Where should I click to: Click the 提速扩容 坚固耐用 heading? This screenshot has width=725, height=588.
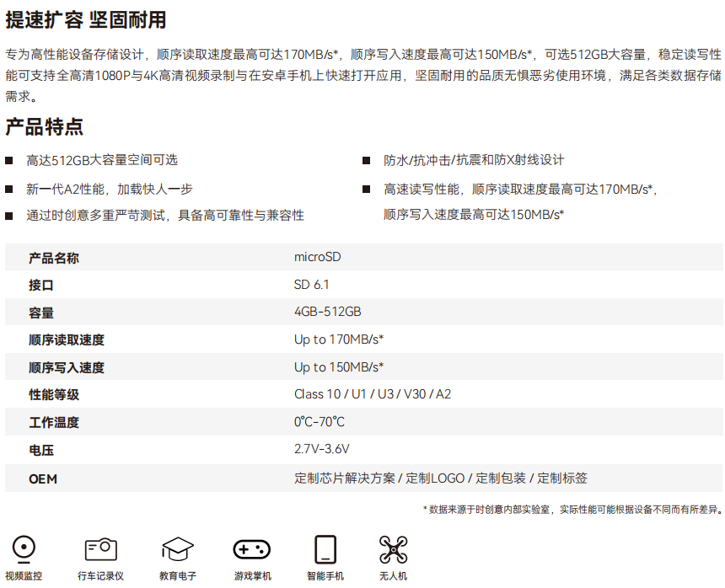click(85, 19)
